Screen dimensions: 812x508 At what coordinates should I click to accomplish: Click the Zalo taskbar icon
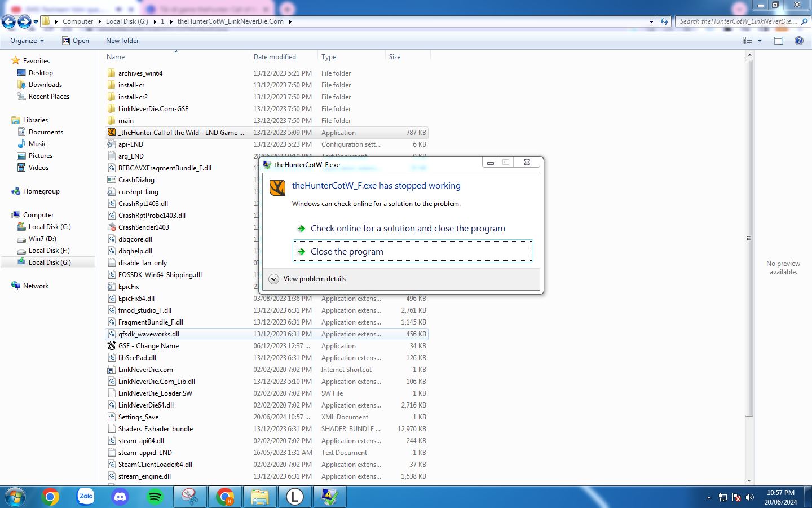86,497
